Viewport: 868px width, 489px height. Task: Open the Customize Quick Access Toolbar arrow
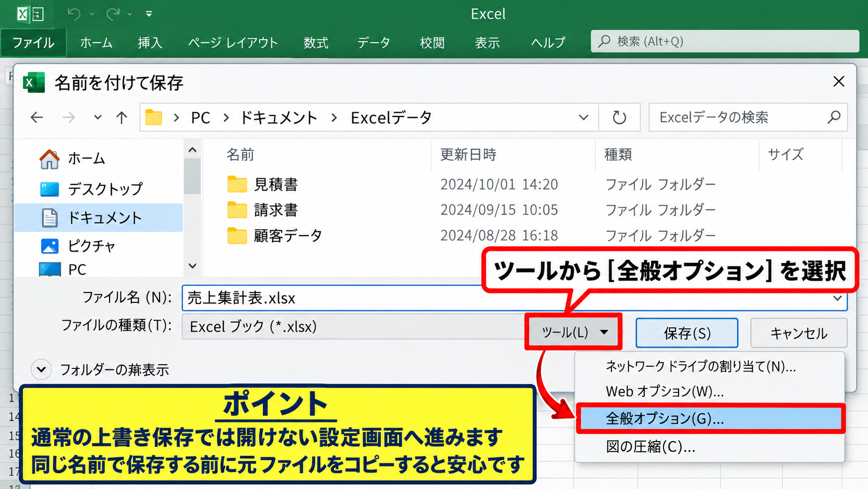(149, 14)
